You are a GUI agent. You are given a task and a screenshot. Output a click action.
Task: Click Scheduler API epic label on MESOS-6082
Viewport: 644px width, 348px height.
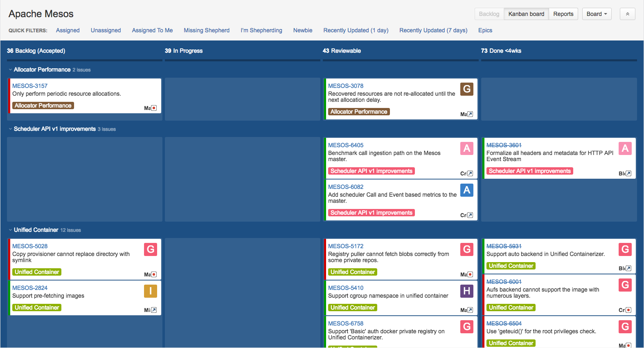[372, 213]
